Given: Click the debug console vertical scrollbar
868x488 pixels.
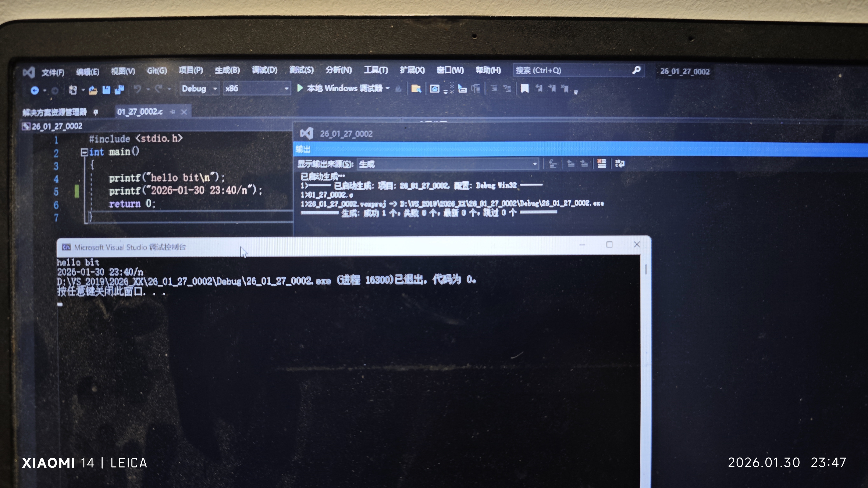Looking at the screenshot, I should [x=646, y=269].
